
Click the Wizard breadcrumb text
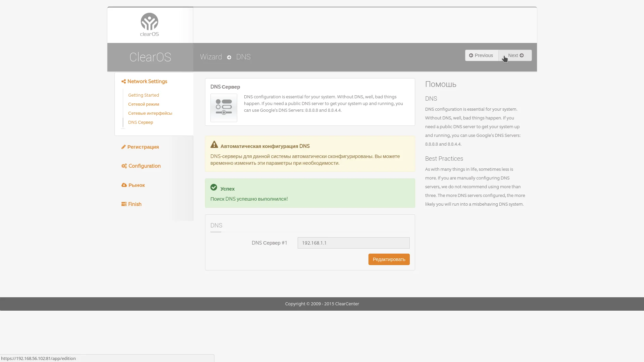[x=211, y=57]
